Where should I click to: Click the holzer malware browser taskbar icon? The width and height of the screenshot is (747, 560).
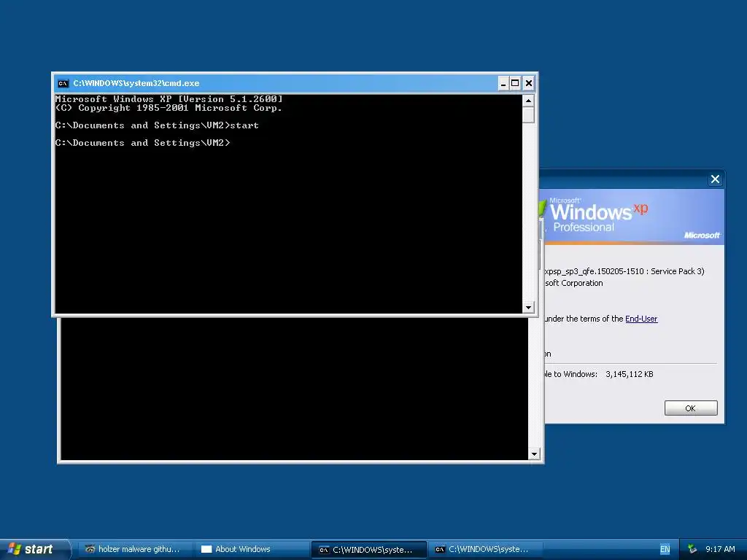point(90,549)
